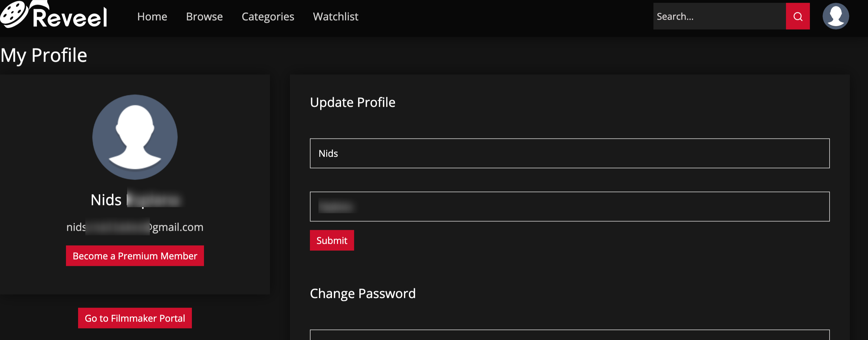The image size is (868, 340).
Task: Click the large profile picture avatar
Action: pos(135,137)
